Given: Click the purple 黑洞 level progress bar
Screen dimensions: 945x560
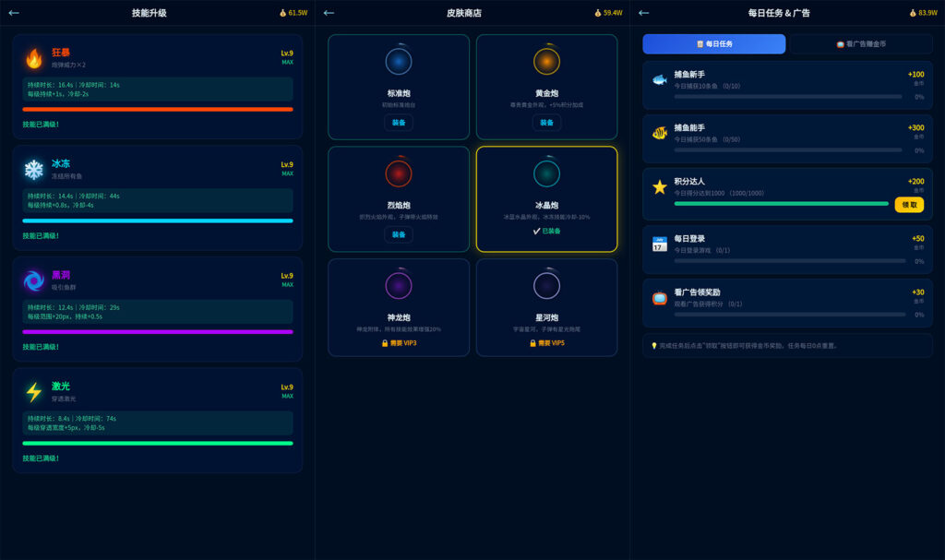Looking at the screenshot, I should (x=158, y=331).
